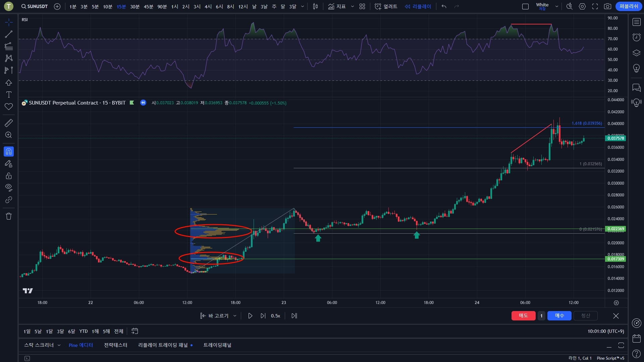This screenshot has width=644, height=362.
Task: Open the candlestick chart style icon
Action: coord(315,6)
